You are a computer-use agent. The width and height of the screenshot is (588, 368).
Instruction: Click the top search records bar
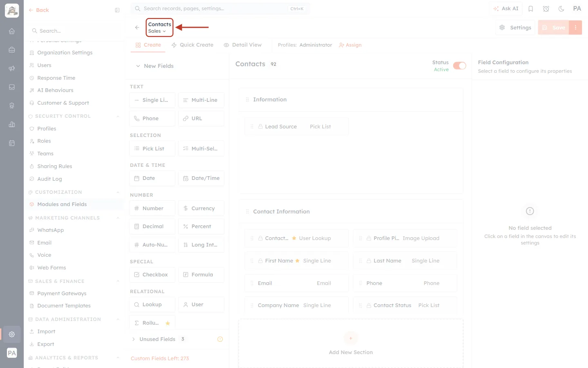[x=220, y=9]
